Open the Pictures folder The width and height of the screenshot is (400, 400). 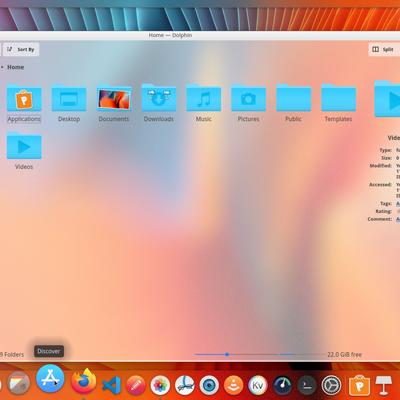click(x=249, y=98)
